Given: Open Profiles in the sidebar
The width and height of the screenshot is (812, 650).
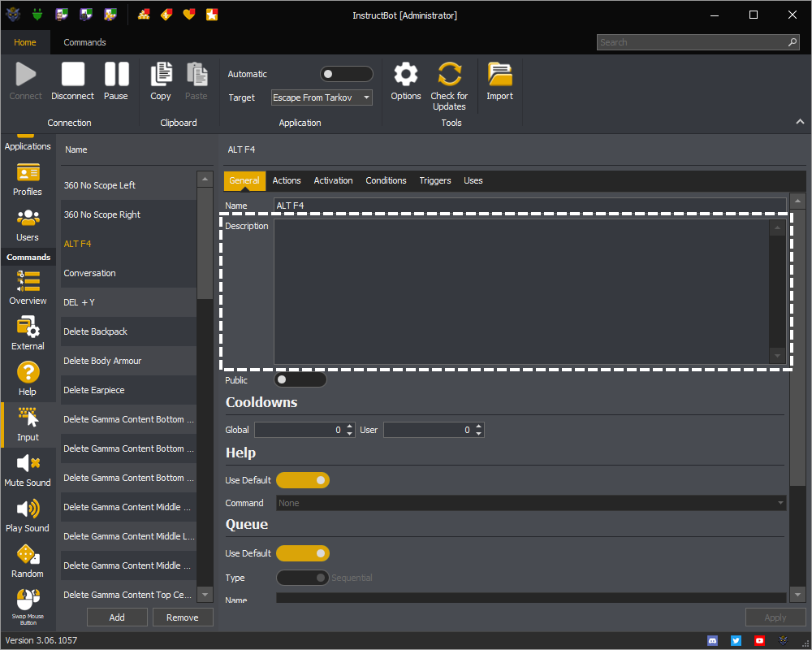Looking at the screenshot, I should [x=28, y=180].
